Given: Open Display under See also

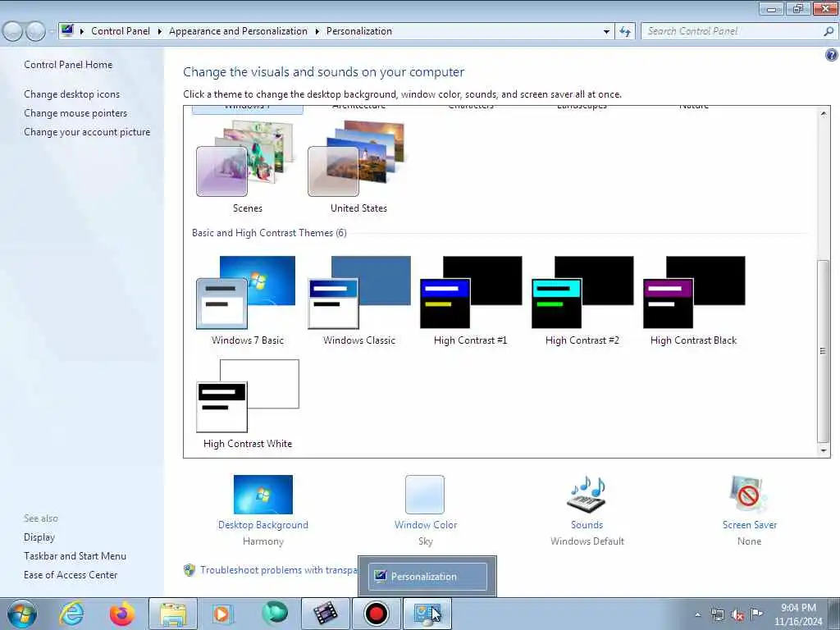Looking at the screenshot, I should (x=39, y=537).
